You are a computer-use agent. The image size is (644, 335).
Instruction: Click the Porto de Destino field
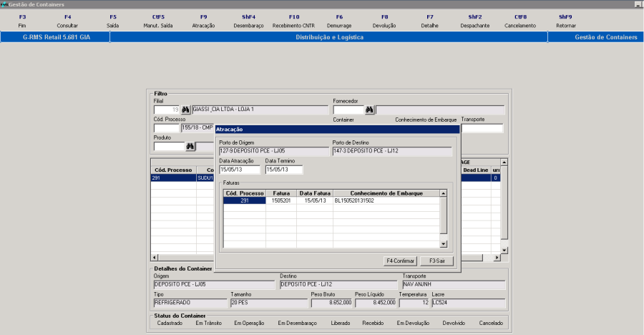392,151
